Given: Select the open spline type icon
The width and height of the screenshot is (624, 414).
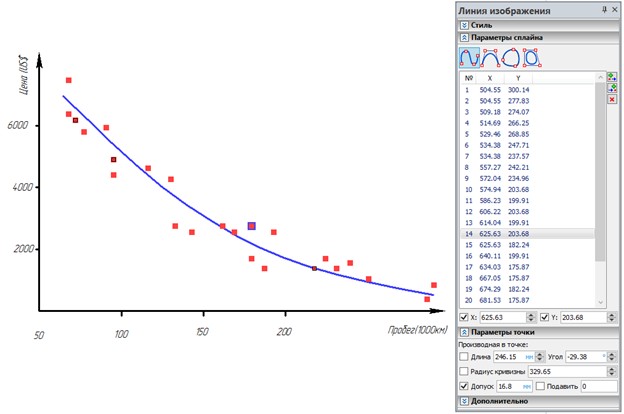Looking at the screenshot, I should [469, 57].
